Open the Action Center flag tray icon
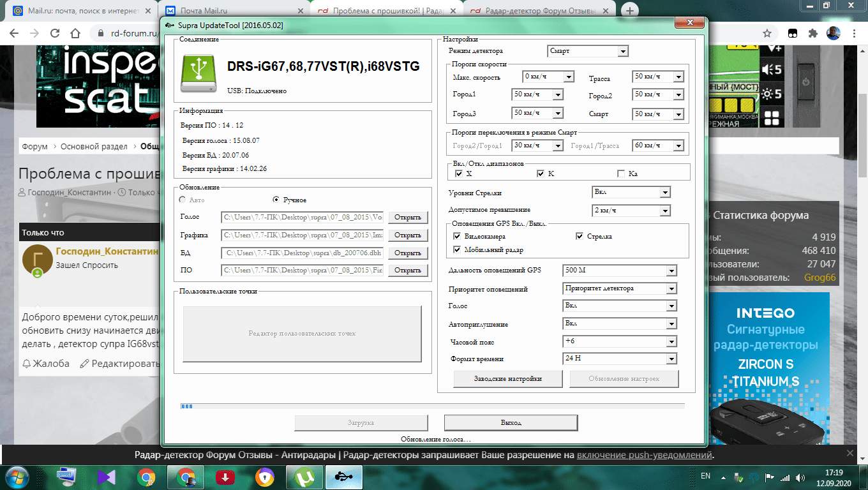The image size is (868, 490). (770, 477)
